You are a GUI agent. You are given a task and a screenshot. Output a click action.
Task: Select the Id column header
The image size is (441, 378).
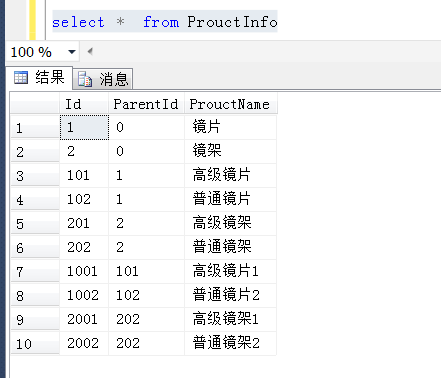click(84, 104)
